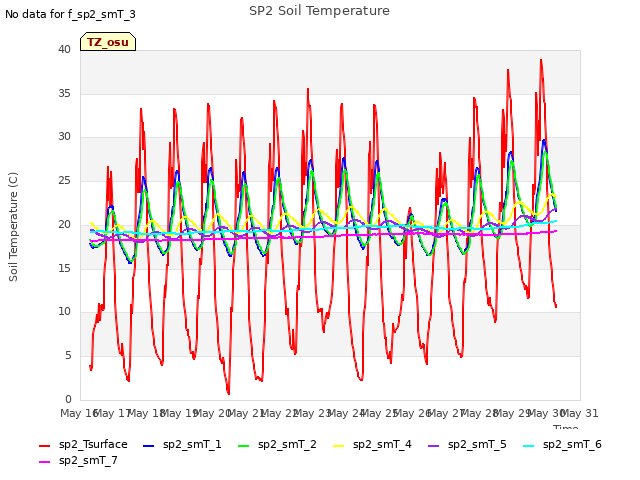
Task: Click the 30 y-axis tick label
Action: pos(64,136)
